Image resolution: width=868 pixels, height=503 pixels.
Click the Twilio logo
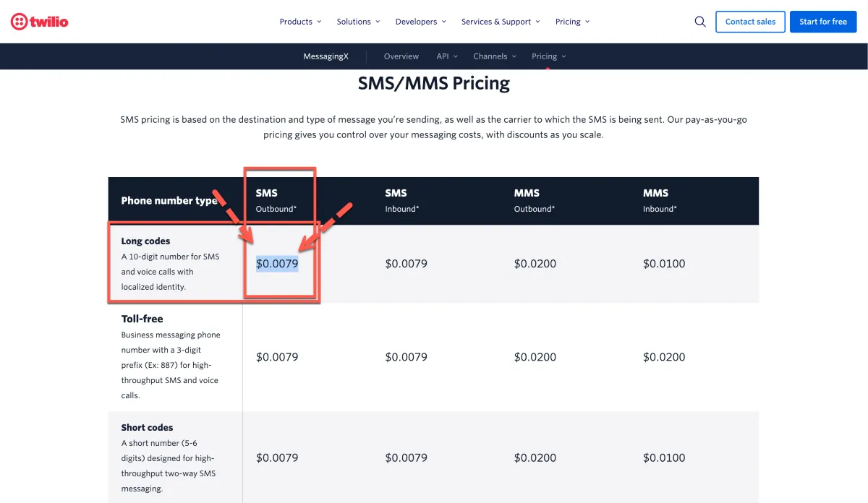tap(40, 22)
